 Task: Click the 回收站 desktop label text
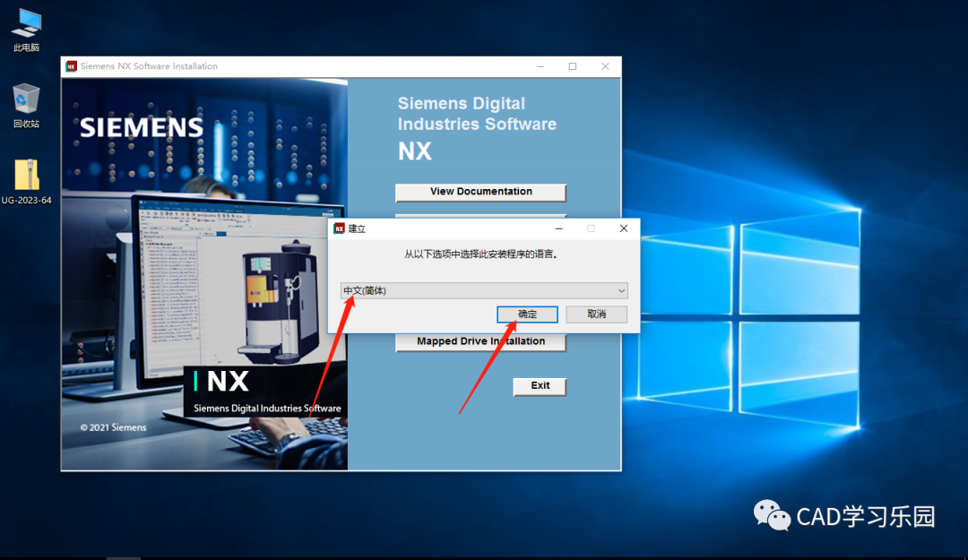tap(27, 125)
